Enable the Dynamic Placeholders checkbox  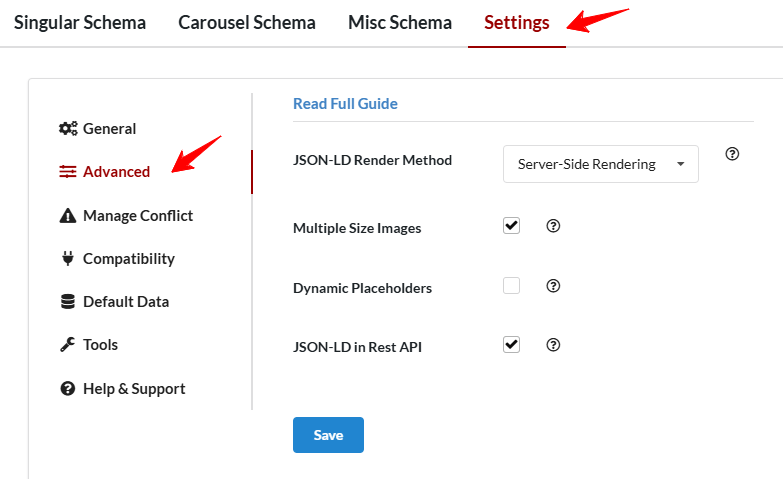[512, 286]
